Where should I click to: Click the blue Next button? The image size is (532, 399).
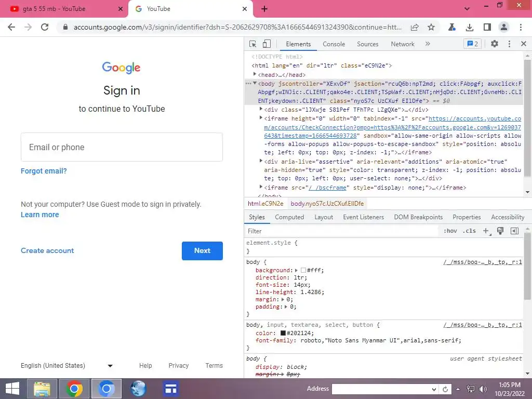click(202, 251)
